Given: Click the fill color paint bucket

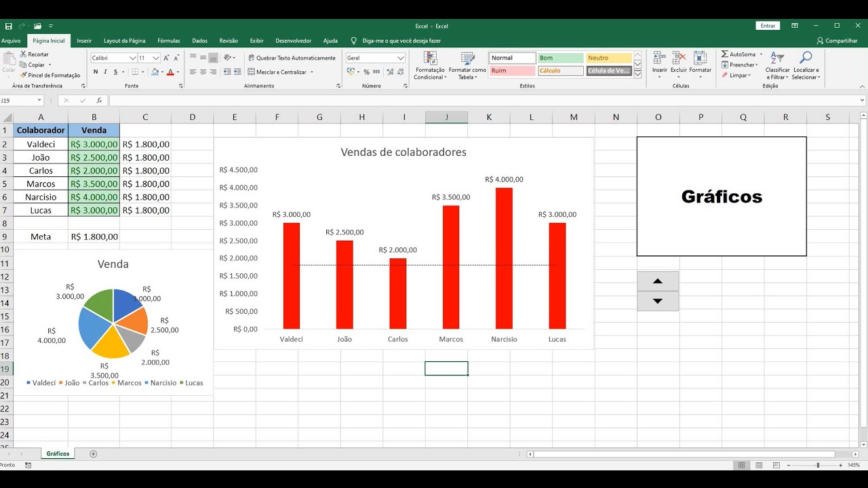Looking at the screenshot, I should coord(155,72).
